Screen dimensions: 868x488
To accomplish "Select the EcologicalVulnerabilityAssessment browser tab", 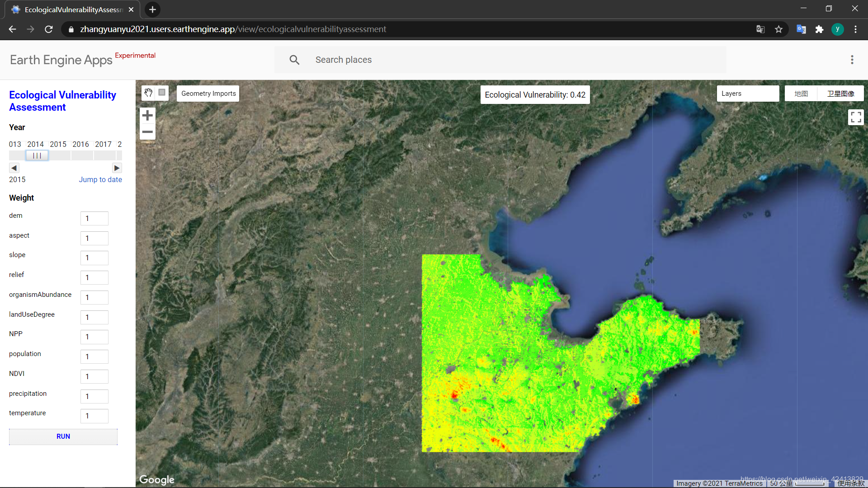I will (72, 9).
